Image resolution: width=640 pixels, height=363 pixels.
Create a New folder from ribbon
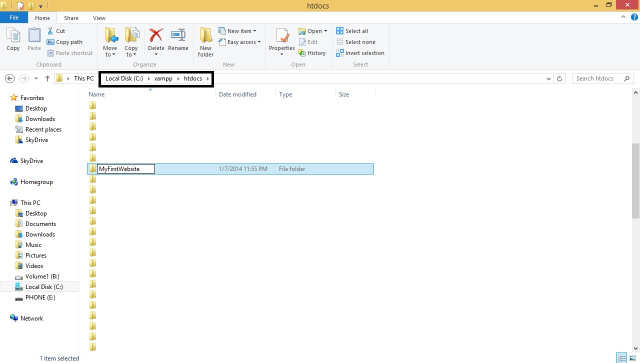click(x=206, y=42)
